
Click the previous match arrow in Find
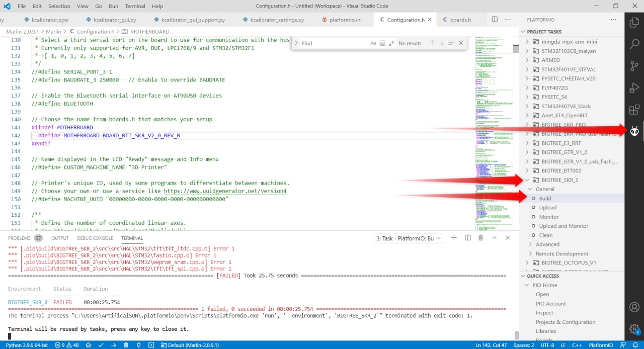432,43
